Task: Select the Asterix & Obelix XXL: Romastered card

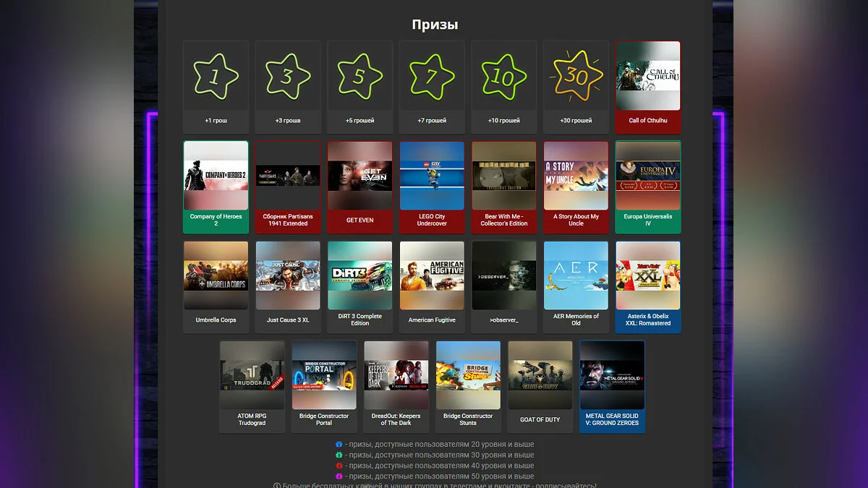Action: 648,287
